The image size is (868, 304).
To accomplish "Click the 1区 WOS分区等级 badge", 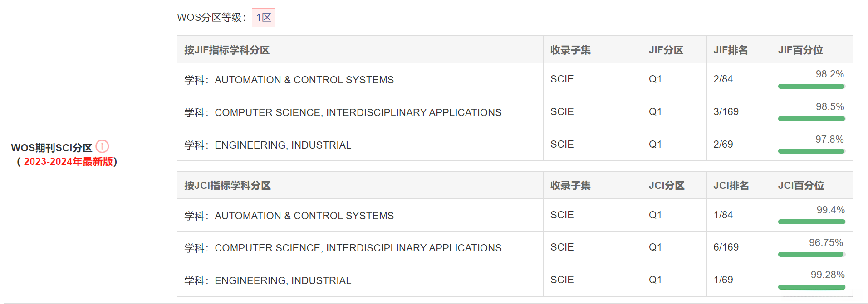I will [x=264, y=18].
